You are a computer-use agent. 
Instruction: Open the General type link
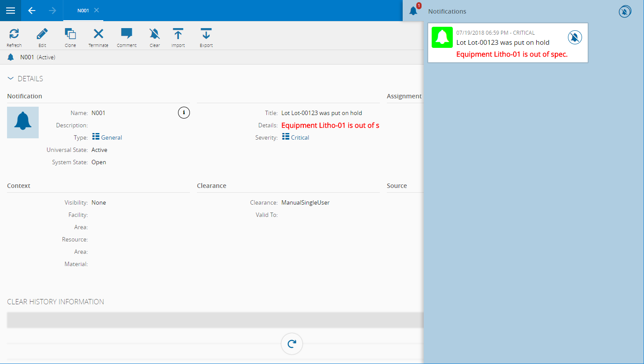[x=111, y=137]
